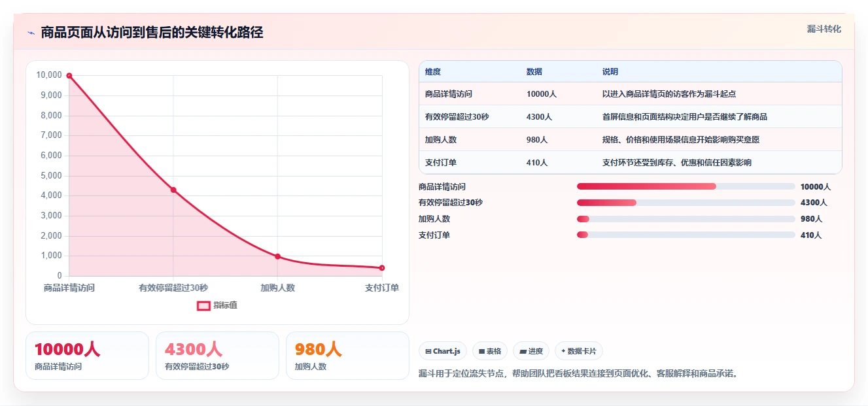Click the small icon inside the Chart.js tag
This screenshot has width=868, height=406.
coord(428,352)
